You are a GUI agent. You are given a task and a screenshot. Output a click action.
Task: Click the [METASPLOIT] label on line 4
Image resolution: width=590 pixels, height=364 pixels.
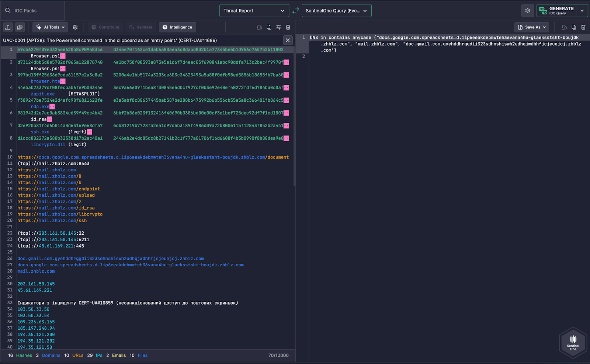[x=84, y=94]
